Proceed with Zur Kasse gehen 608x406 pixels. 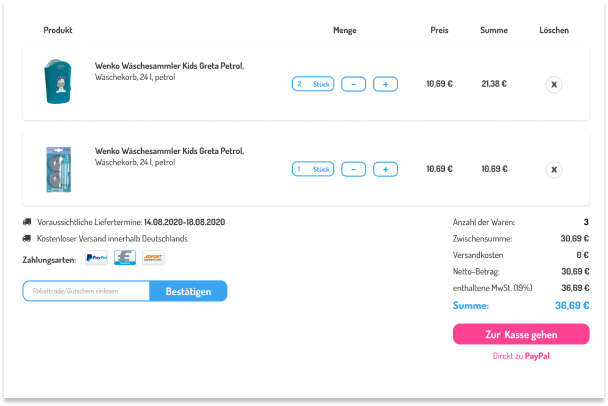(x=521, y=334)
